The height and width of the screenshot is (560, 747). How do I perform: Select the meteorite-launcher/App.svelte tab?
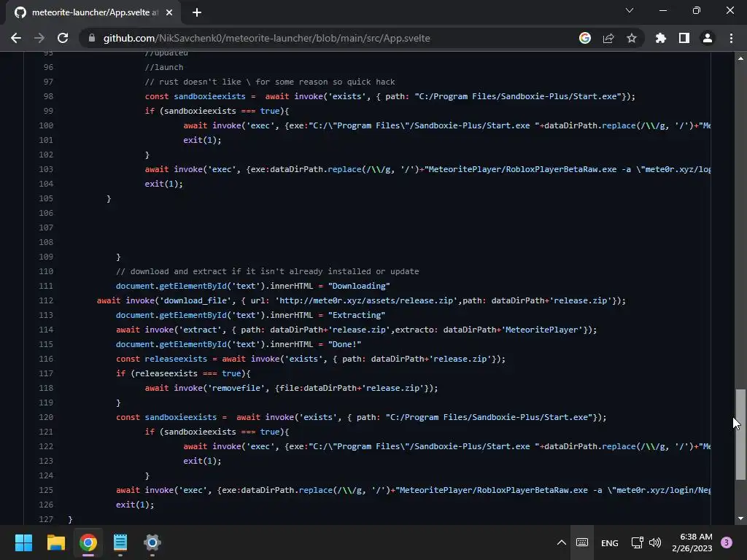click(x=94, y=12)
